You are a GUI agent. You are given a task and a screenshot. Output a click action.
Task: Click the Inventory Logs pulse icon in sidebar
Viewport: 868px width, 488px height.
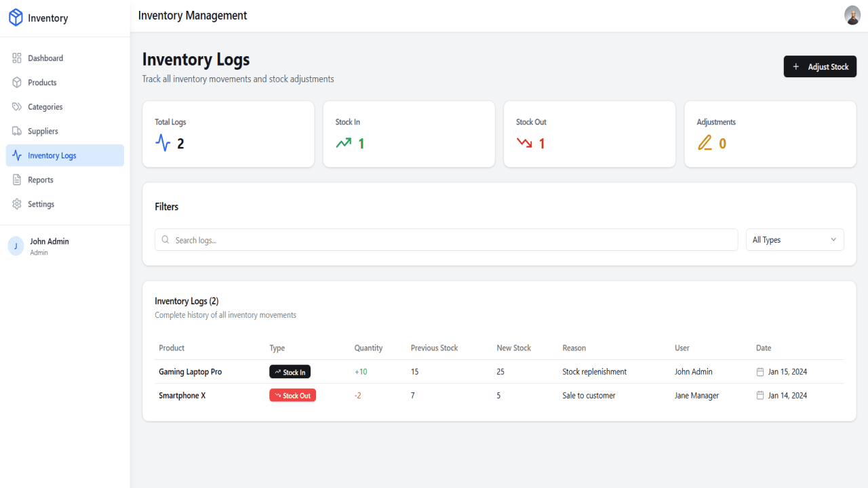pos(17,156)
